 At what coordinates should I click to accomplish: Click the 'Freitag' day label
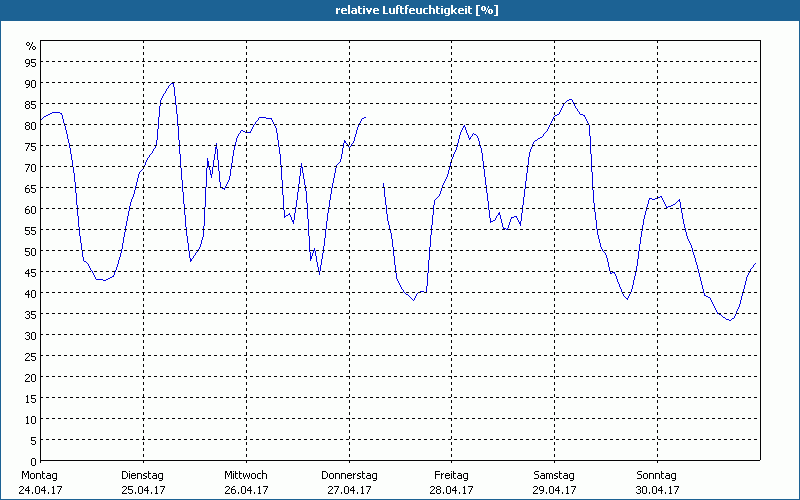click(x=451, y=476)
